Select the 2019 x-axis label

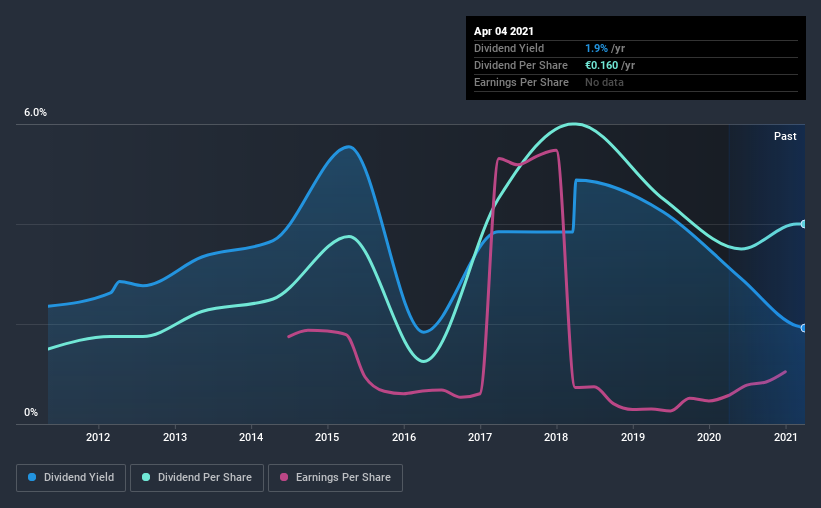pos(633,437)
